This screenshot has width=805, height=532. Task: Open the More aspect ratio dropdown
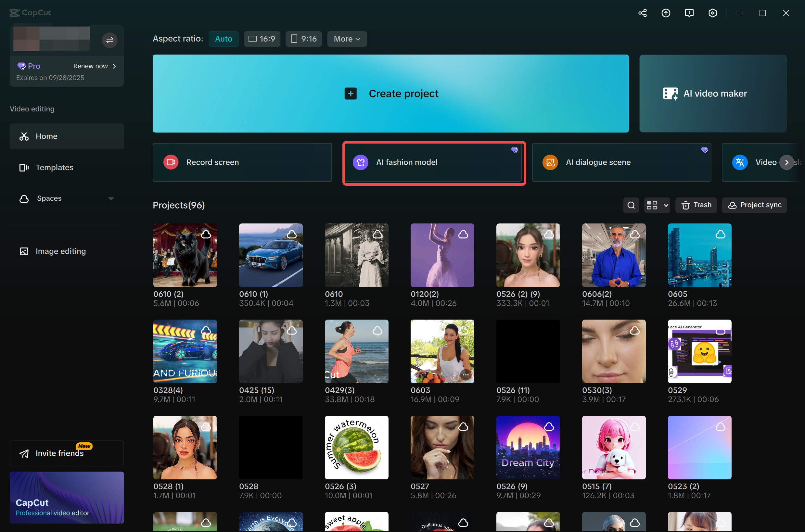click(347, 39)
